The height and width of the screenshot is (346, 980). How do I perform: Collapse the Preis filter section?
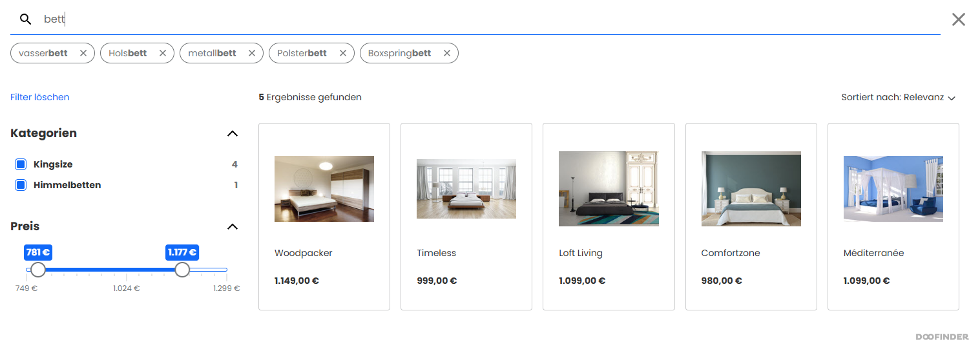[233, 226]
